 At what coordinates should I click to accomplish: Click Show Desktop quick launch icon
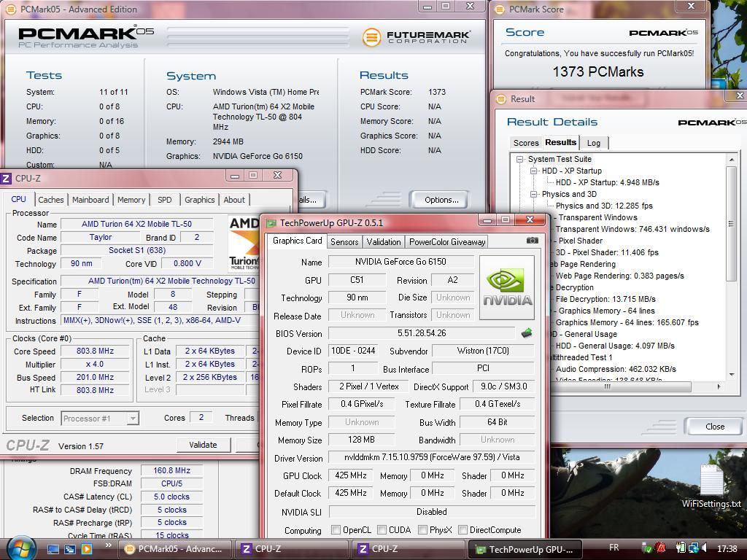[53, 549]
